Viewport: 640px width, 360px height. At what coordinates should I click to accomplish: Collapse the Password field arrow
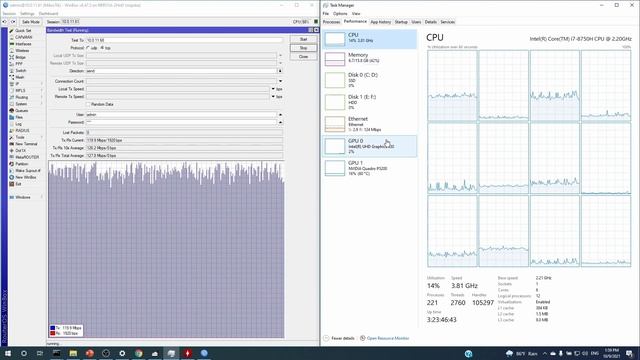click(280, 122)
